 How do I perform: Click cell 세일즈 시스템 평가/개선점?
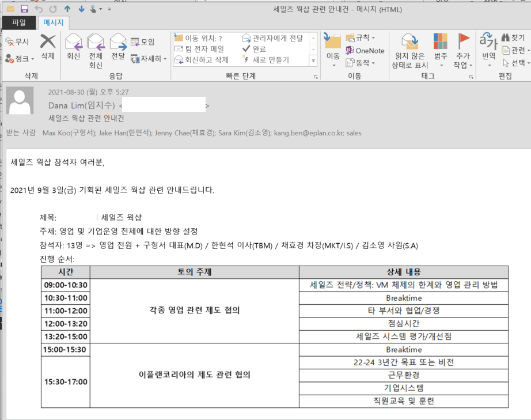tap(404, 336)
